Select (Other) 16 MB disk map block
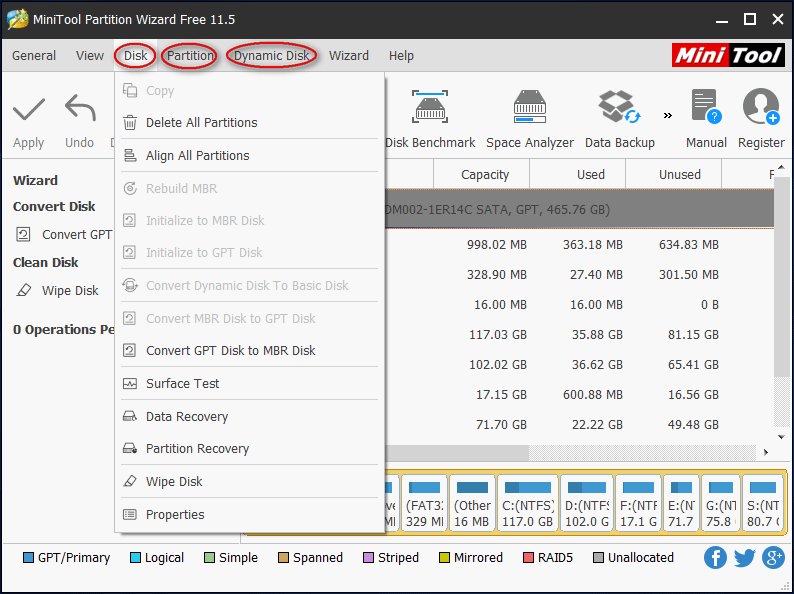Viewport: 794px width, 594px height. coord(472,503)
